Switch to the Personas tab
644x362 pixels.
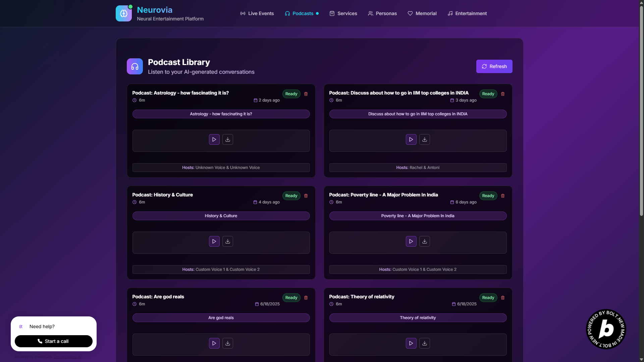point(382,13)
